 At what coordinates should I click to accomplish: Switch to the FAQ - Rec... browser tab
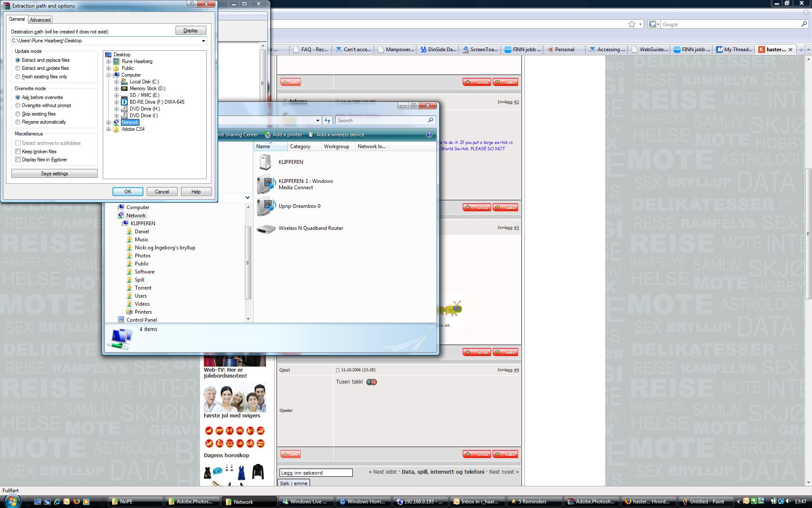coord(310,50)
